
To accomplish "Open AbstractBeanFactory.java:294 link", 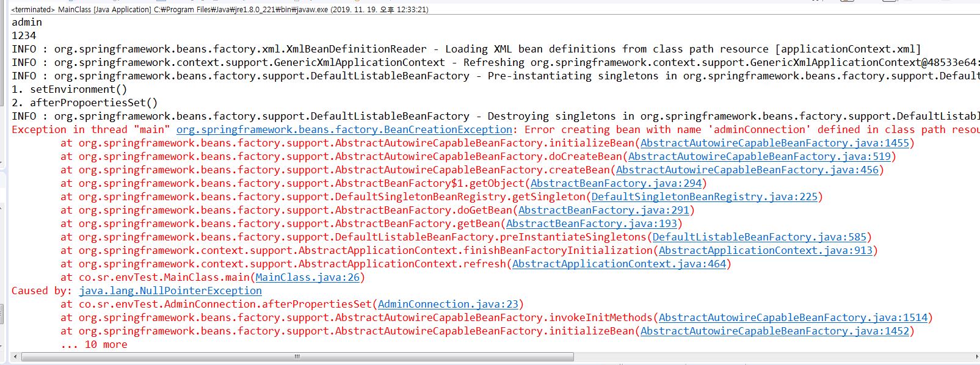I will click(x=616, y=183).
